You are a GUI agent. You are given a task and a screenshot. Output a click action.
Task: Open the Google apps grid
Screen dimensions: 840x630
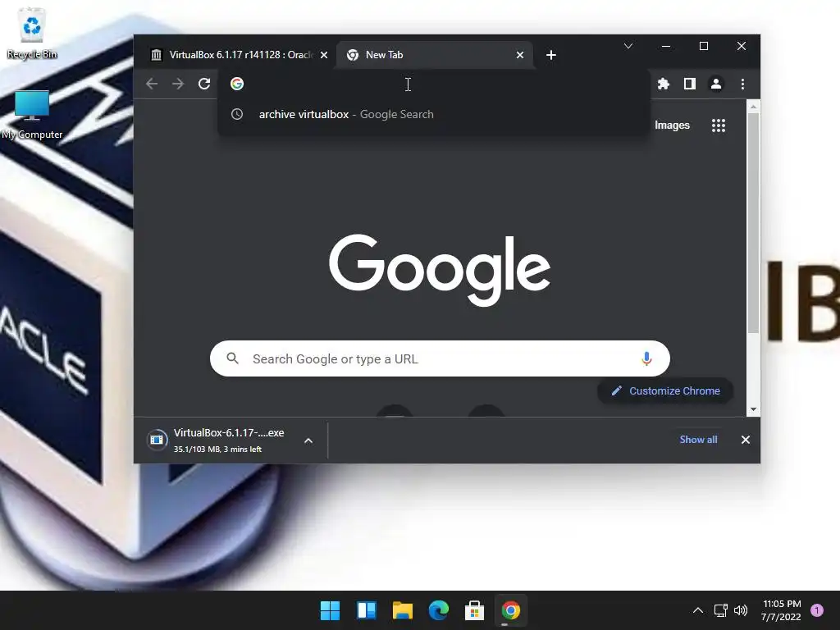pyautogui.click(x=719, y=126)
